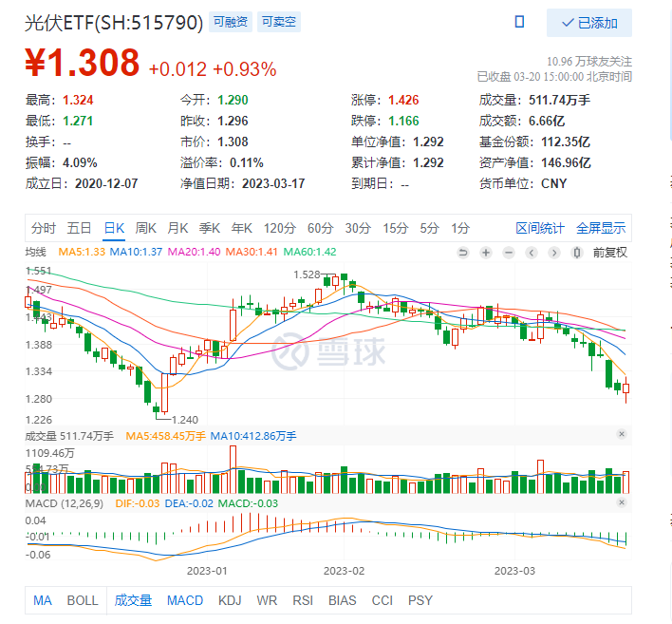This screenshot has height=624, width=672.
Task: Toggle the KDJ indicator
Action: click(x=230, y=600)
